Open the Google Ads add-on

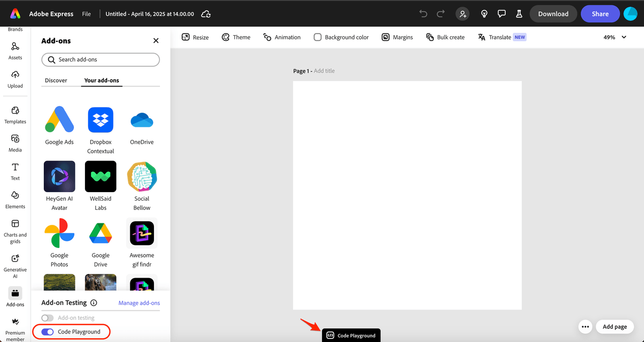pos(59,126)
